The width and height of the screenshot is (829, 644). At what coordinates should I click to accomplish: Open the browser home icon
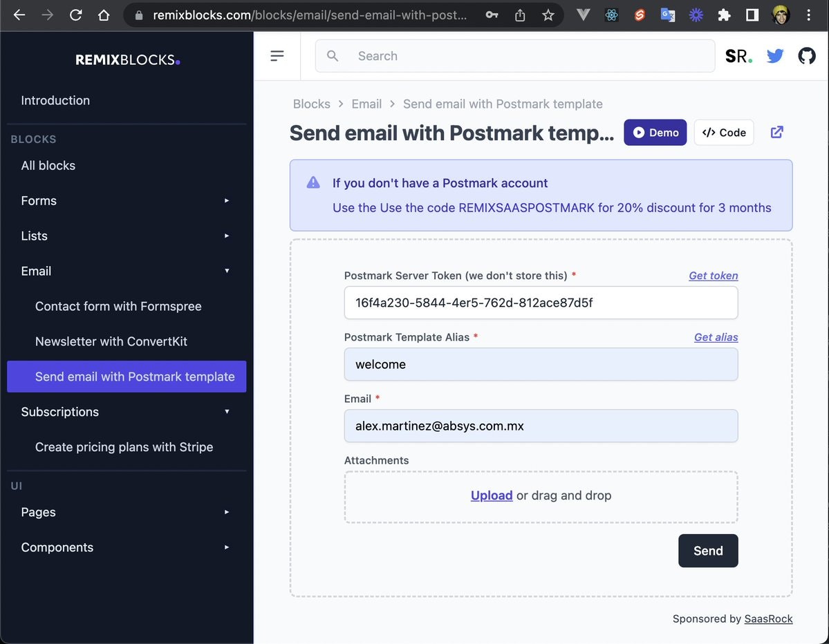coord(104,15)
